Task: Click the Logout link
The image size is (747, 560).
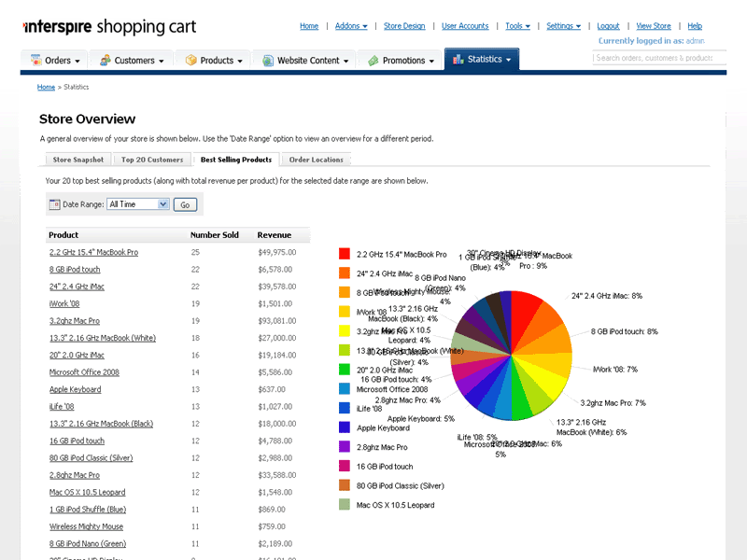Action: (x=609, y=26)
